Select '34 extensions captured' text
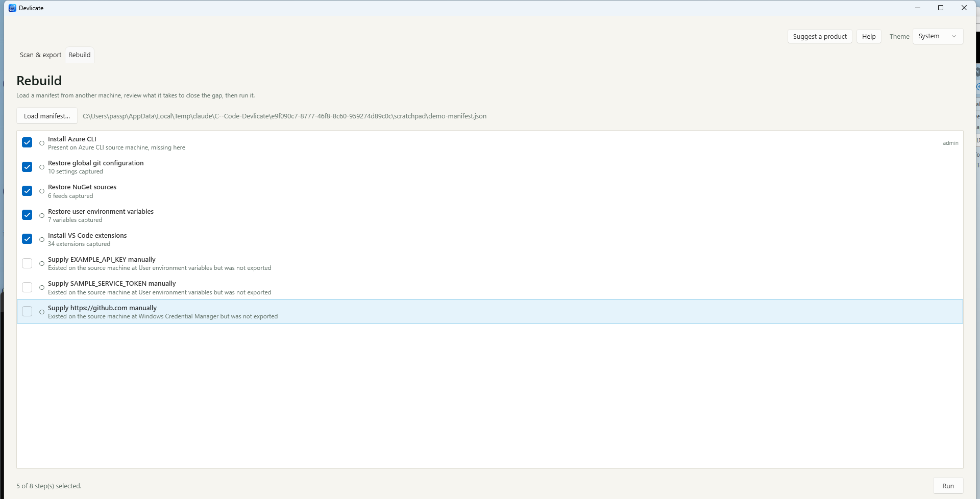The width and height of the screenshot is (980, 499). click(x=79, y=244)
